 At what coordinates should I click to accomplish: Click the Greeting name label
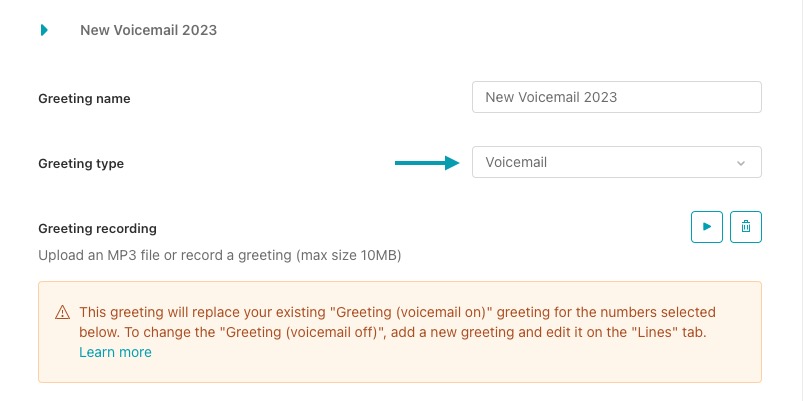(x=84, y=98)
